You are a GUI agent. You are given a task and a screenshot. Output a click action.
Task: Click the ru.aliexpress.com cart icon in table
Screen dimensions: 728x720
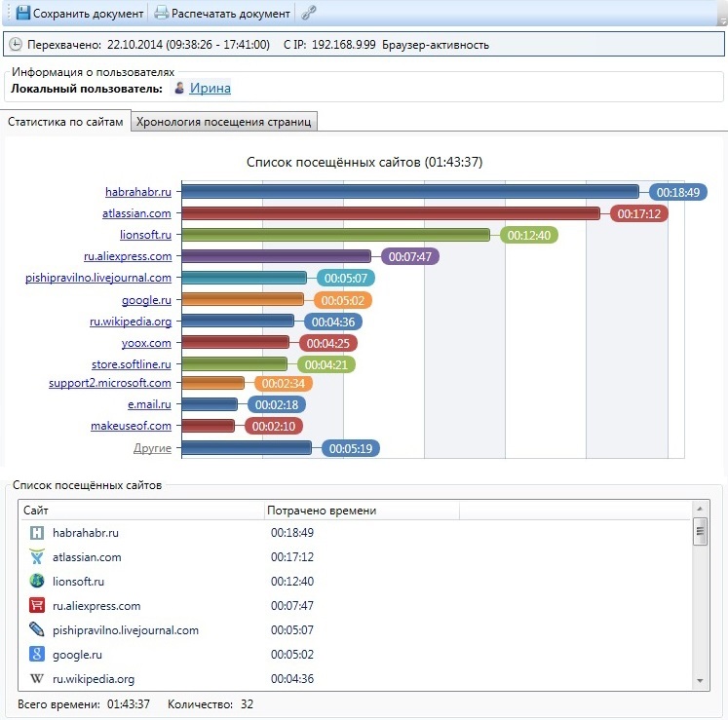coord(37,605)
